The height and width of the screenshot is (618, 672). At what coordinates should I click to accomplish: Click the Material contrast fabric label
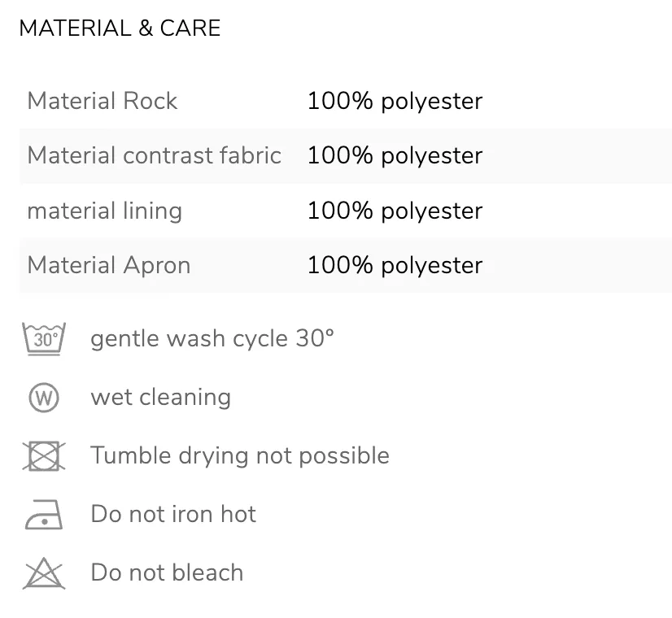click(155, 155)
